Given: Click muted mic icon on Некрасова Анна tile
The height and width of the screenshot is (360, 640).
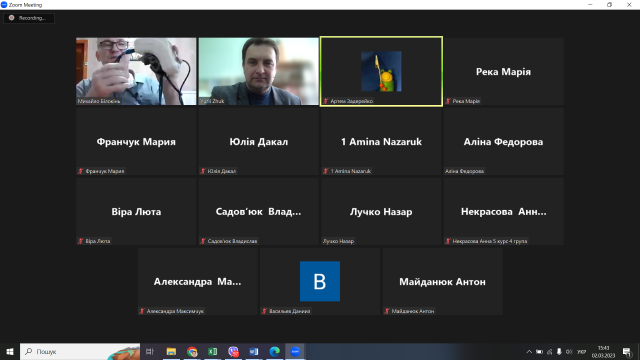Looking at the screenshot, I should click(x=448, y=241).
